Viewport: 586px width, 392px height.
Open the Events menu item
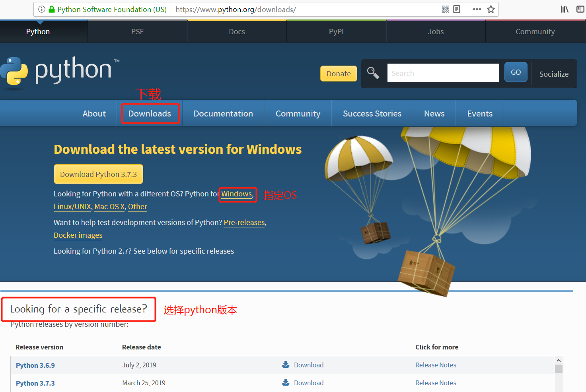point(480,114)
